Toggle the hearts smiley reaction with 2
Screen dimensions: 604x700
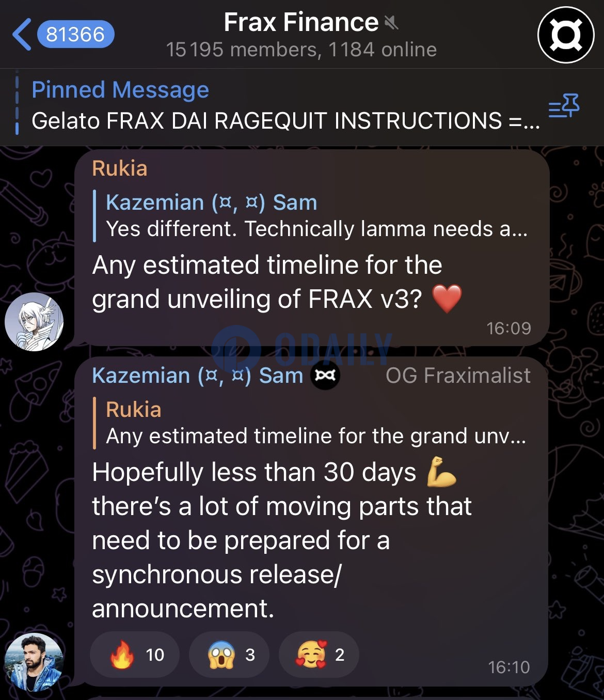click(x=319, y=655)
